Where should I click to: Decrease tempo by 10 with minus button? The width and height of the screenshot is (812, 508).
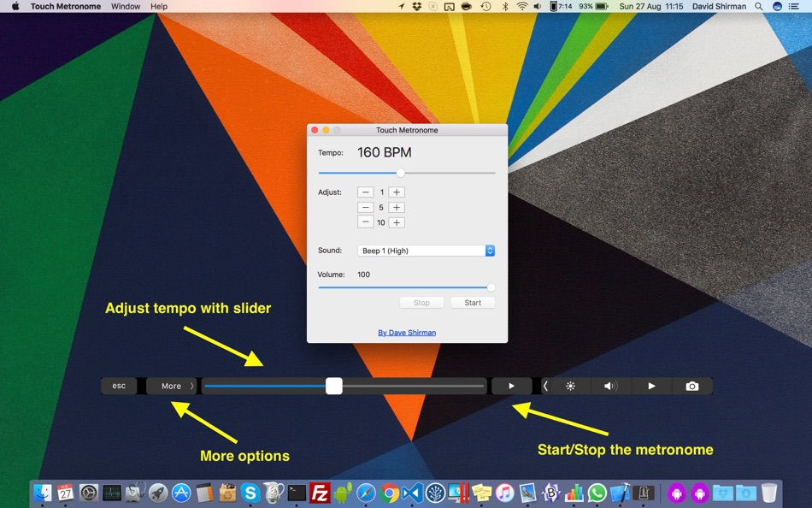[365, 222]
